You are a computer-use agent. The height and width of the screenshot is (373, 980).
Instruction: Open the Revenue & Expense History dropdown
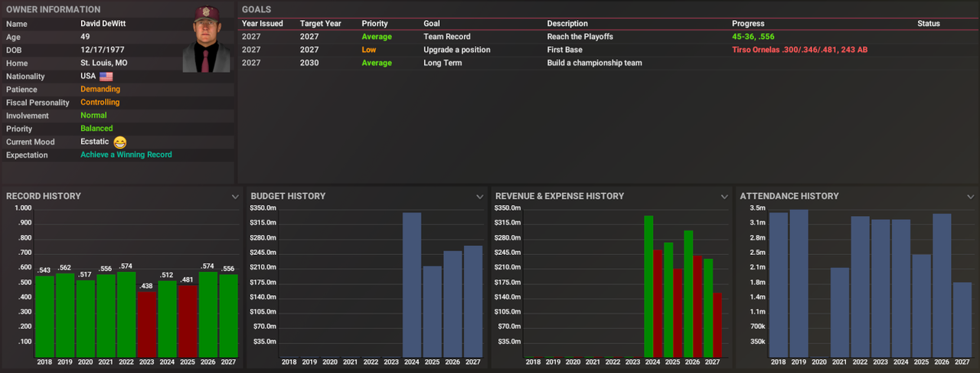tap(724, 197)
